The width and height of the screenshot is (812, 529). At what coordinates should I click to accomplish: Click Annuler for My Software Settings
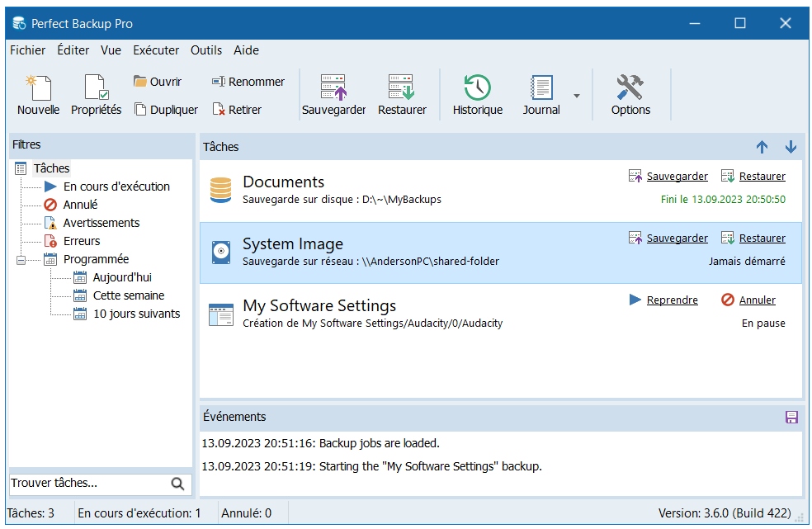pos(756,300)
